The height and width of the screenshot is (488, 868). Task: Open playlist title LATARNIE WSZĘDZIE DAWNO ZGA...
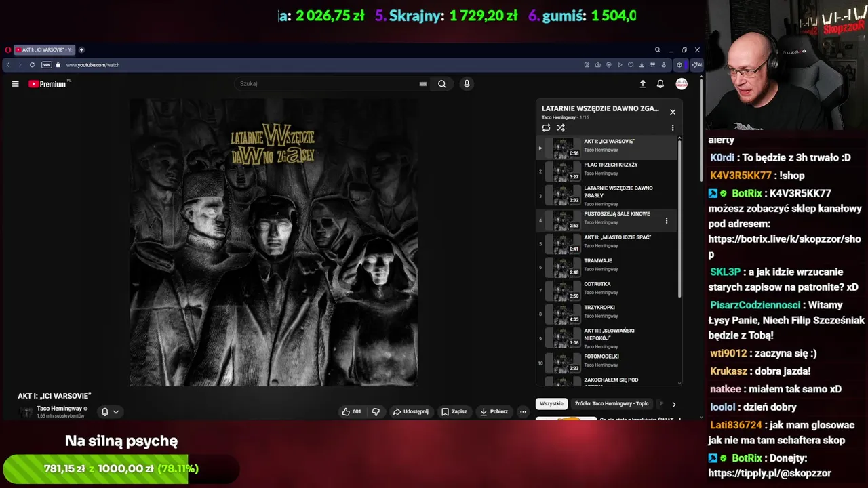coord(600,108)
